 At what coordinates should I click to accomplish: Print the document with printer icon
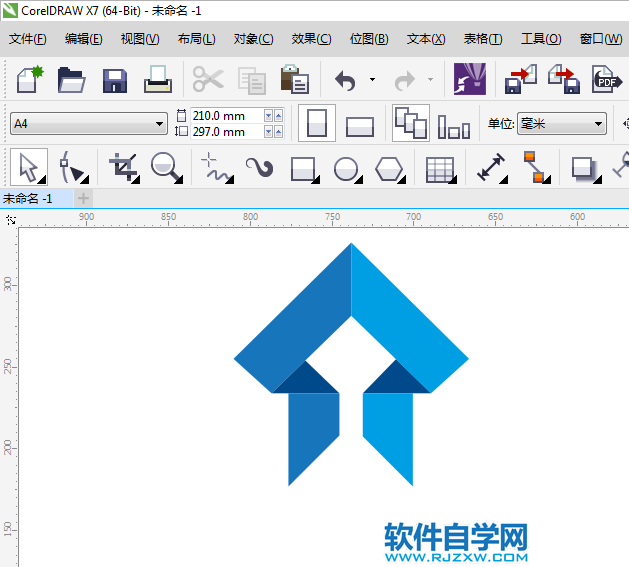click(158, 79)
